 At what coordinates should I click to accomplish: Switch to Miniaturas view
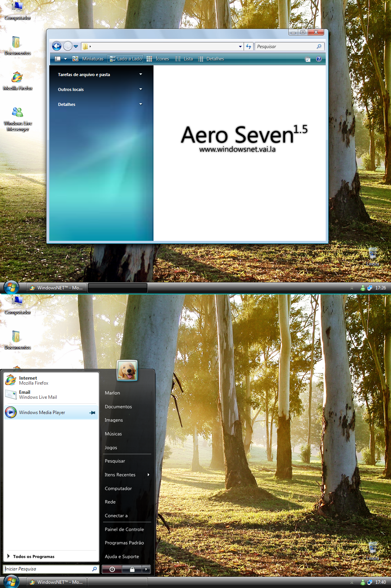(88, 59)
